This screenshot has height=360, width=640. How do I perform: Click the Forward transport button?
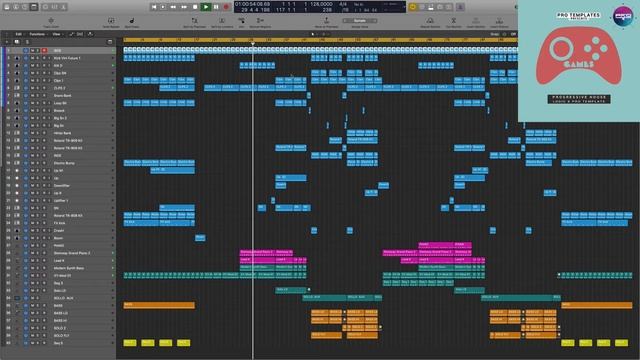click(184, 7)
